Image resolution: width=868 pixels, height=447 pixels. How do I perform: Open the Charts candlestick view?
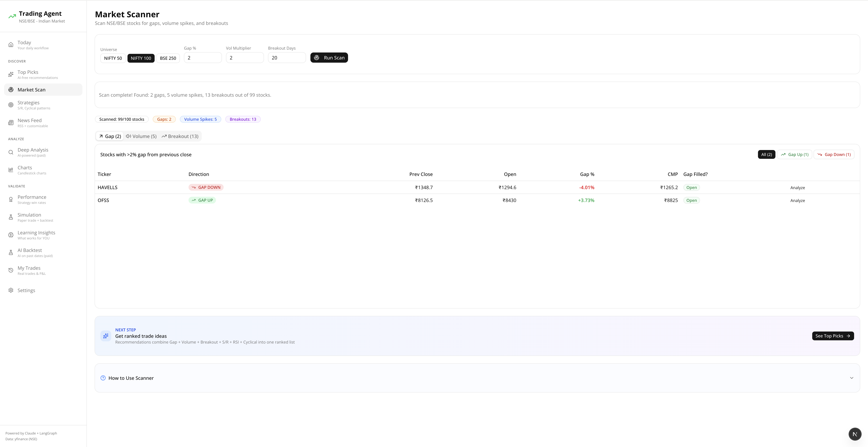click(x=25, y=170)
